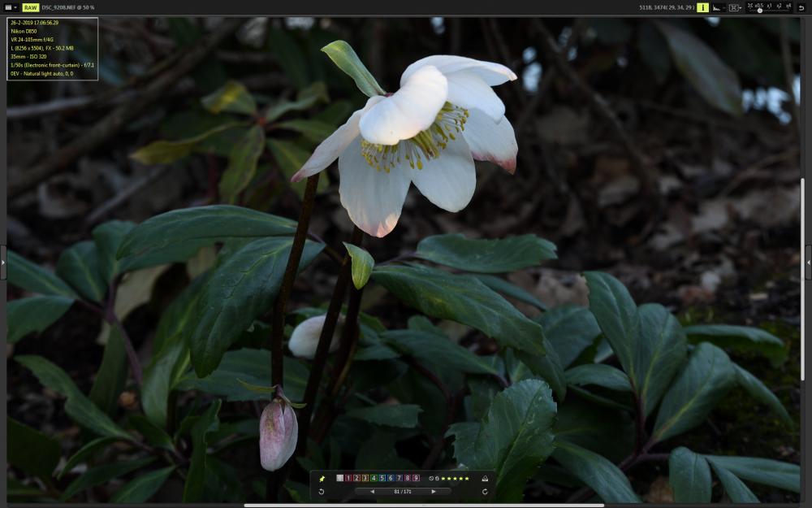This screenshot has width=812, height=508.
Task: Apply color label 8
Action: [408, 478]
